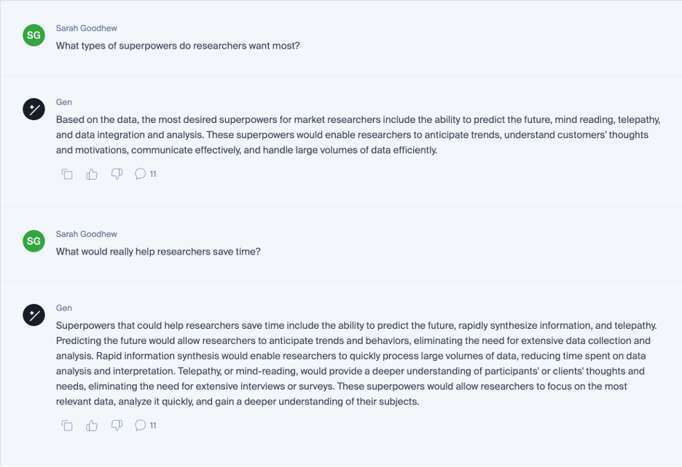Click the first Gen answer paragraph text
Screen dimensions: 682x467
[x=358, y=135]
